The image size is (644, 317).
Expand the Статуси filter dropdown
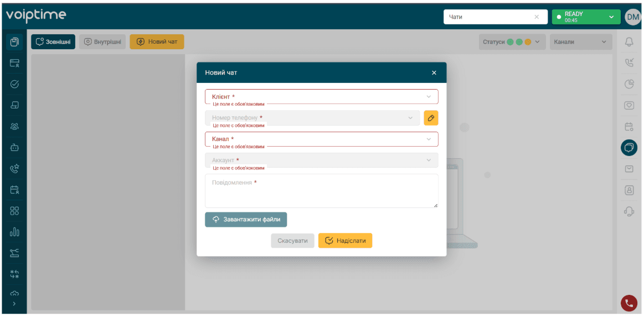[x=512, y=42]
